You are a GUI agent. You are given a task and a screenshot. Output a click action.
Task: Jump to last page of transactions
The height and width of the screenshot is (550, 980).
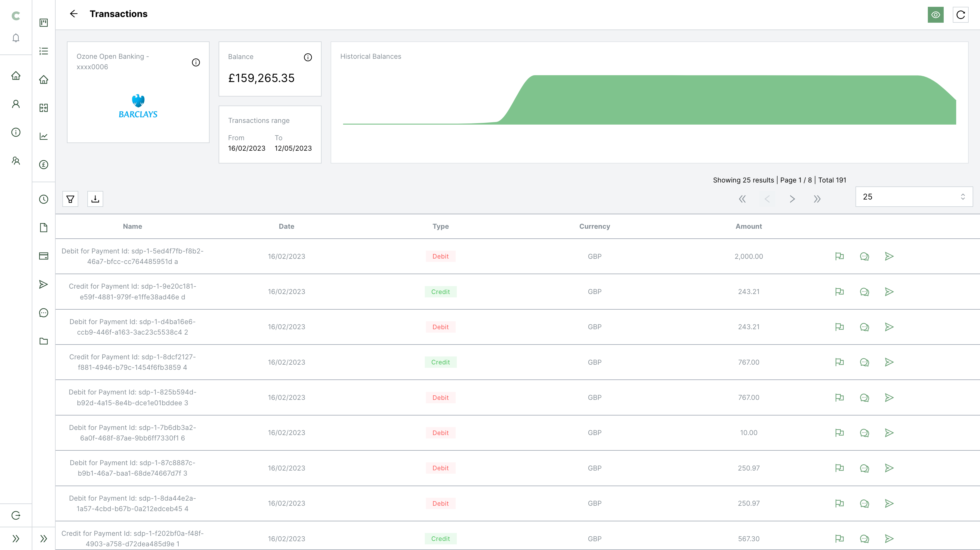(817, 199)
